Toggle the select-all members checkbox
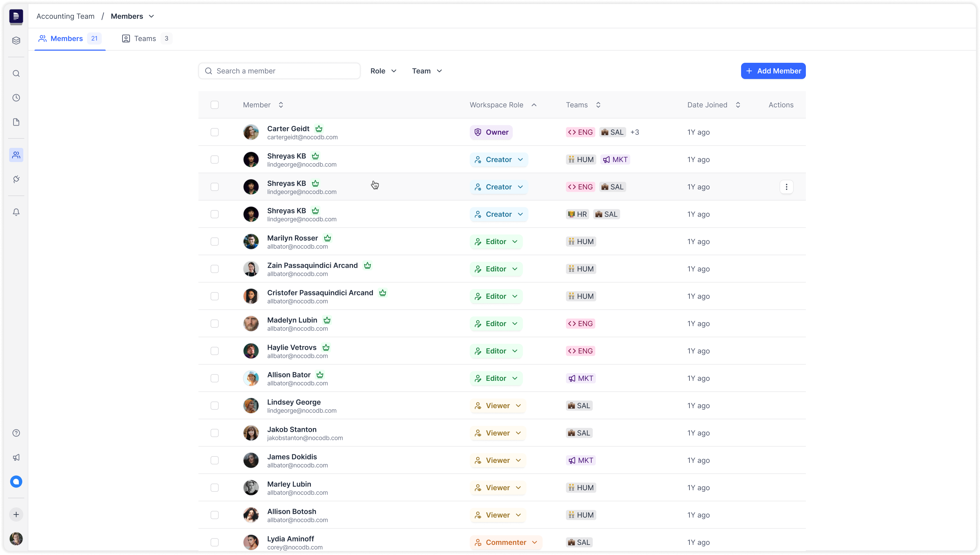Image resolution: width=980 pixels, height=555 pixels. [215, 105]
